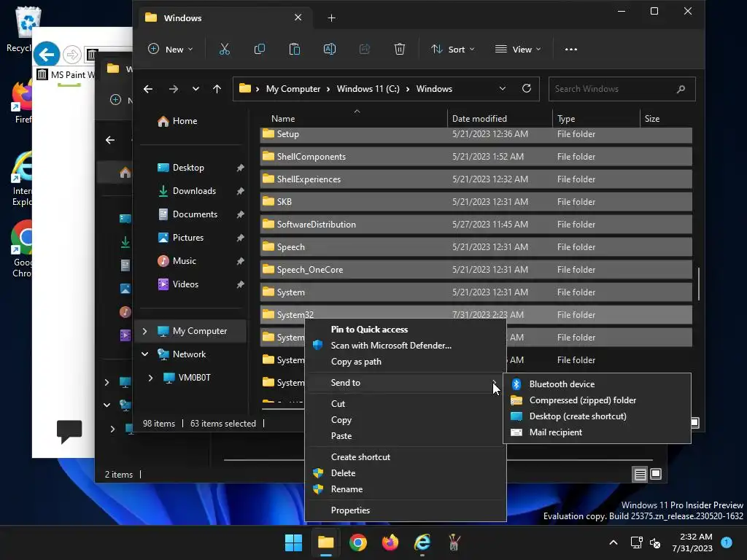
Task: Open the New dropdown menu
Action: click(x=171, y=49)
